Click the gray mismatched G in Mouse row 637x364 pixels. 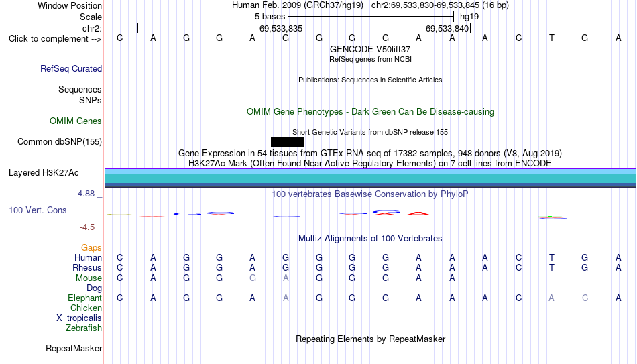(252, 278)
